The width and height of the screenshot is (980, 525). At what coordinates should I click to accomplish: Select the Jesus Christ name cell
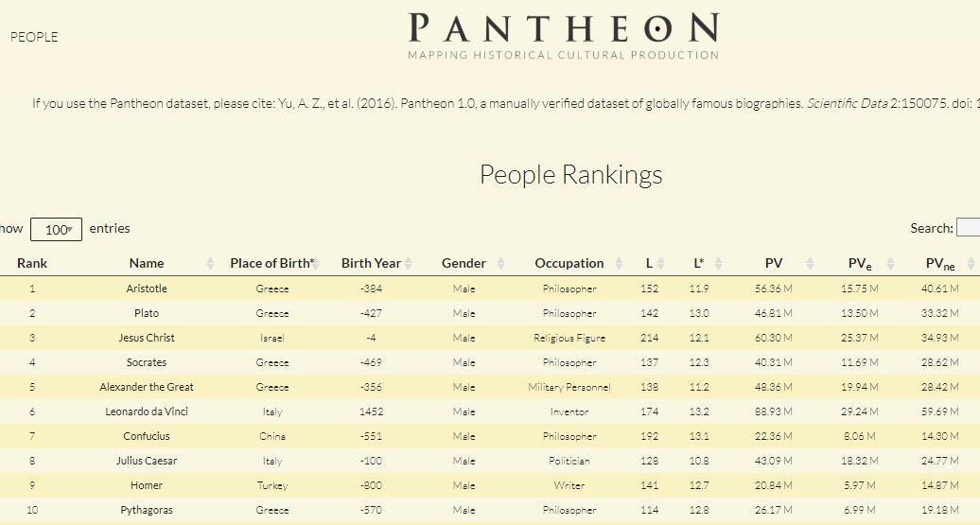click(x=147, y=338)
